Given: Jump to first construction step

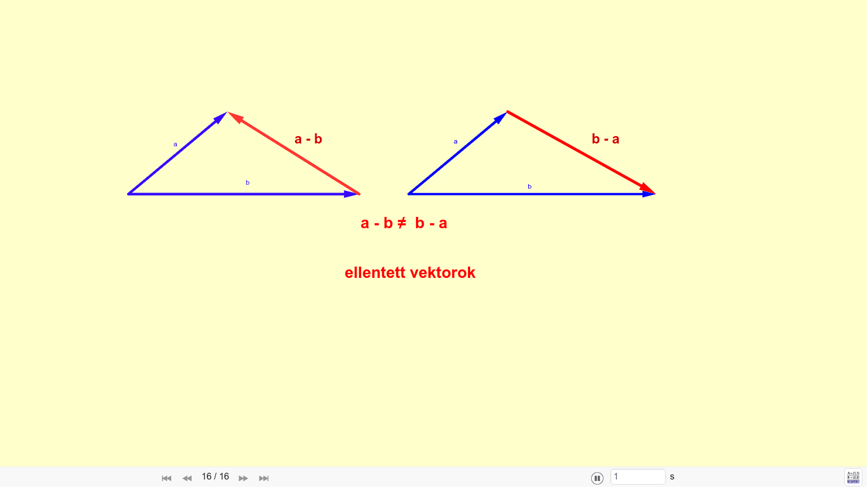Looking at the screenshot, I should (166, 478).
